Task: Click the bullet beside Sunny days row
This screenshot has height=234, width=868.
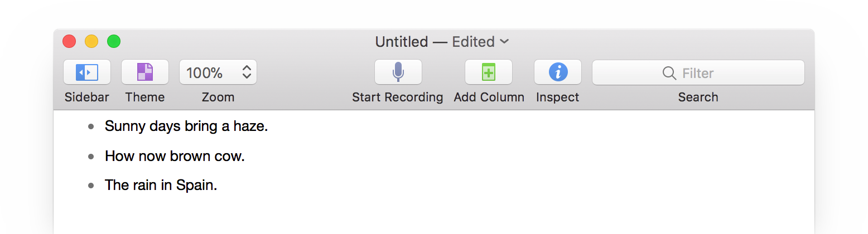Action: [91, 127]
